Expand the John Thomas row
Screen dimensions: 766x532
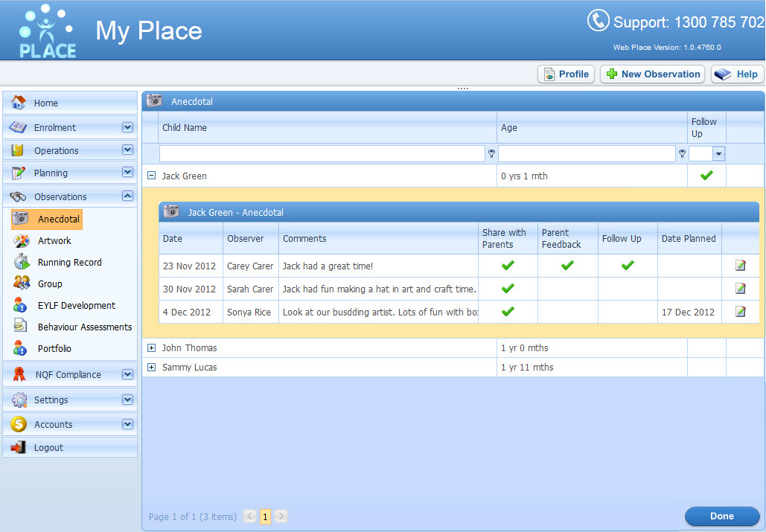pyautogui.click(x=152, y=347)
